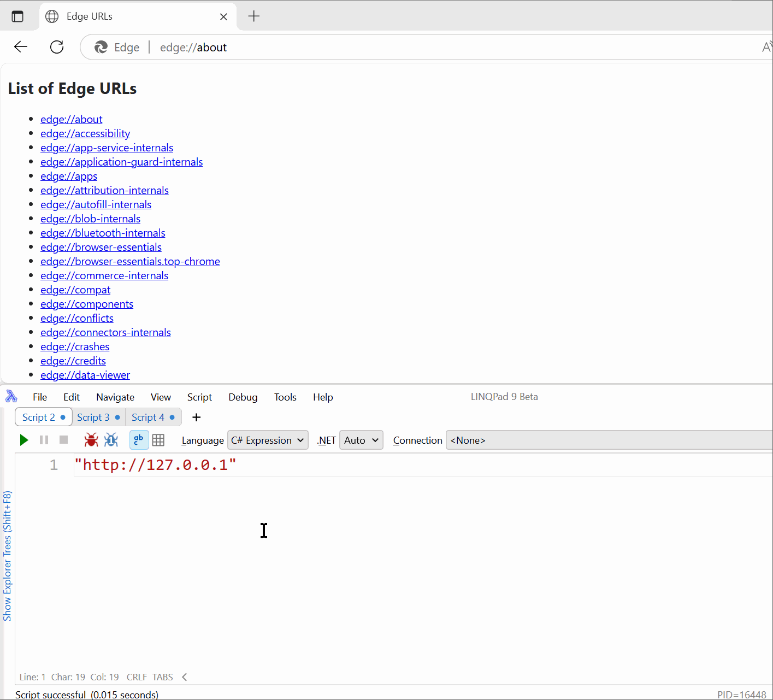Screen dimensions: 773x700
Task: Open the edge://autofill-internals link
Action: coord(96,204)
